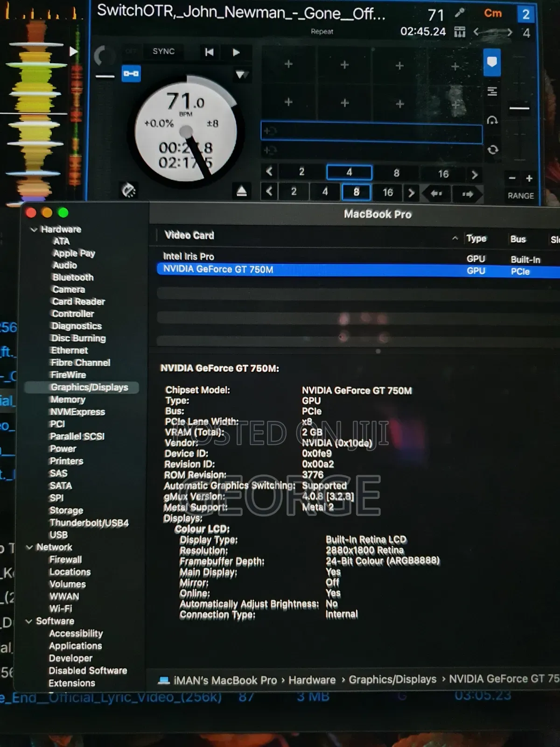Collapse the Network section chevron

point(29,547)
